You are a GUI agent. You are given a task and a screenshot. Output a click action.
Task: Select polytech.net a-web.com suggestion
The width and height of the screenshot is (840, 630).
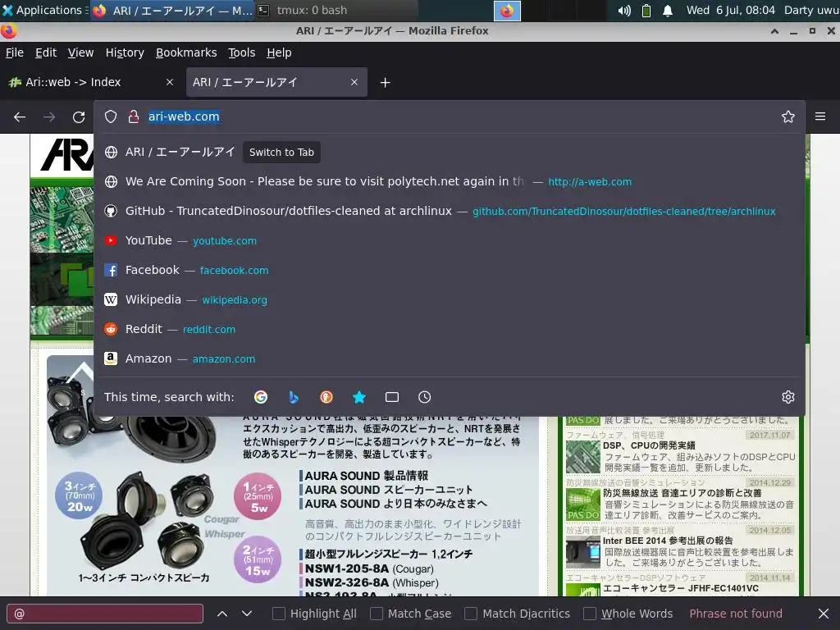pyautogui.click(x=449, y=181)
